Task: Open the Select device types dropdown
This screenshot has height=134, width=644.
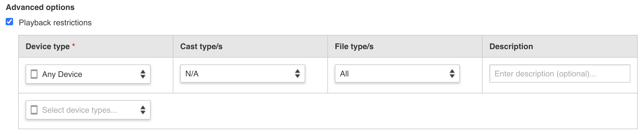Action: (x=88, y=110)
